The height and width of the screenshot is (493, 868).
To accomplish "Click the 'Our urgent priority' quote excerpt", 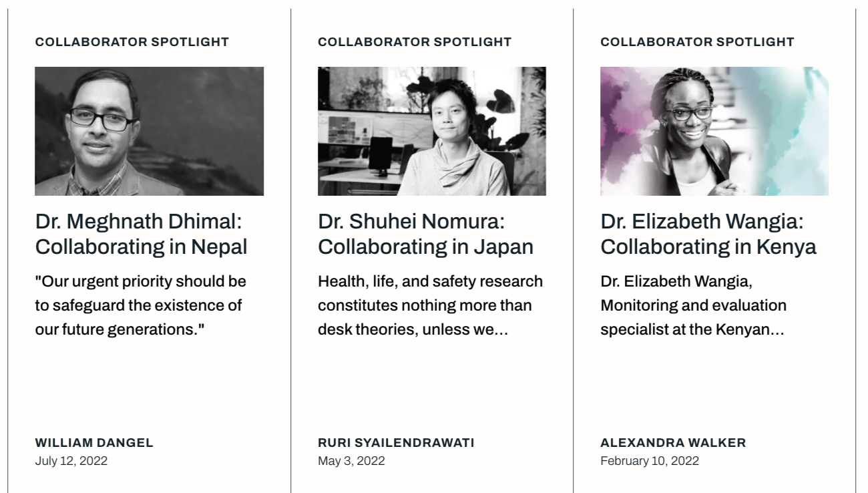I will pyautogui.click(x=140, y=305).
